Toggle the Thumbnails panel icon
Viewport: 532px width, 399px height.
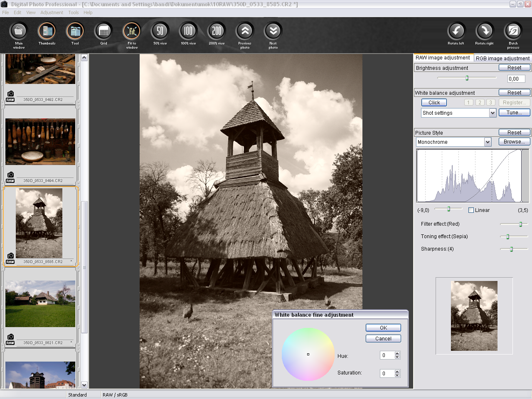click(x=47, y=31)
